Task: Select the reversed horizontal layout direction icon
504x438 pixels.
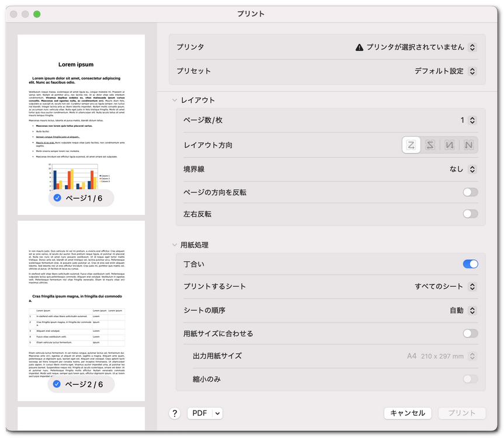Action: 430,144
